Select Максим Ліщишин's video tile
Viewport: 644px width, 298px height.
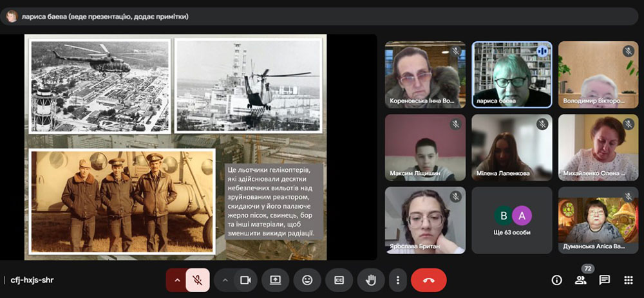coord(424,147)
